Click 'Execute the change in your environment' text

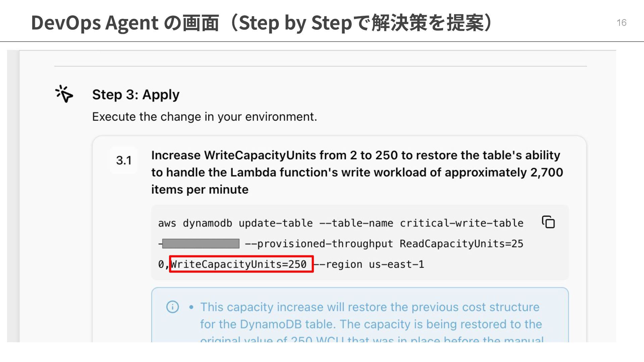[x=204, y=117]
